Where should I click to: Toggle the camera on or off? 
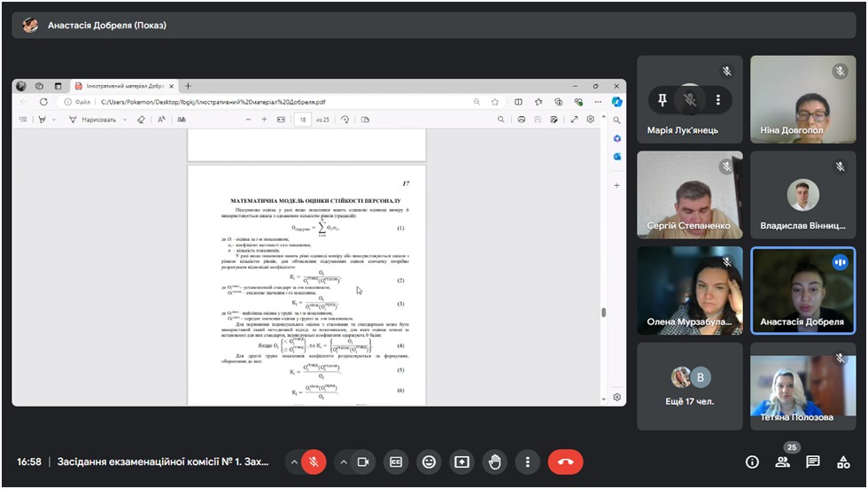[362, 462]
